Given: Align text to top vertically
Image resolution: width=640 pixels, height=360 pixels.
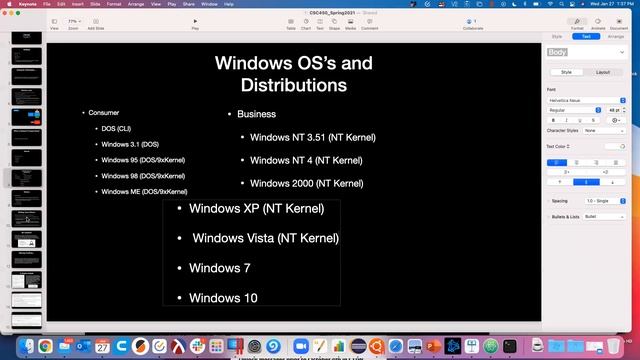Looking at the screenshot, I should 560,182.
